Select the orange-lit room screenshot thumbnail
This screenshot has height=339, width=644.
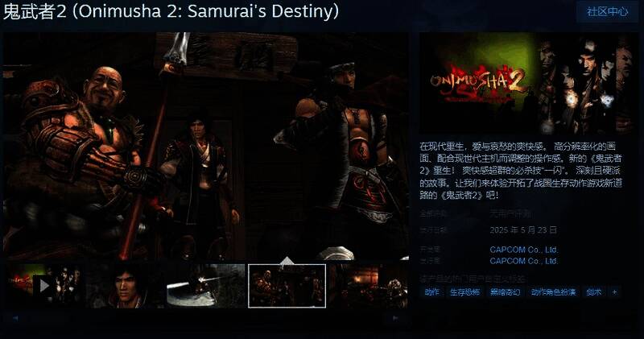pyautogui.click(x=369, y=286)
